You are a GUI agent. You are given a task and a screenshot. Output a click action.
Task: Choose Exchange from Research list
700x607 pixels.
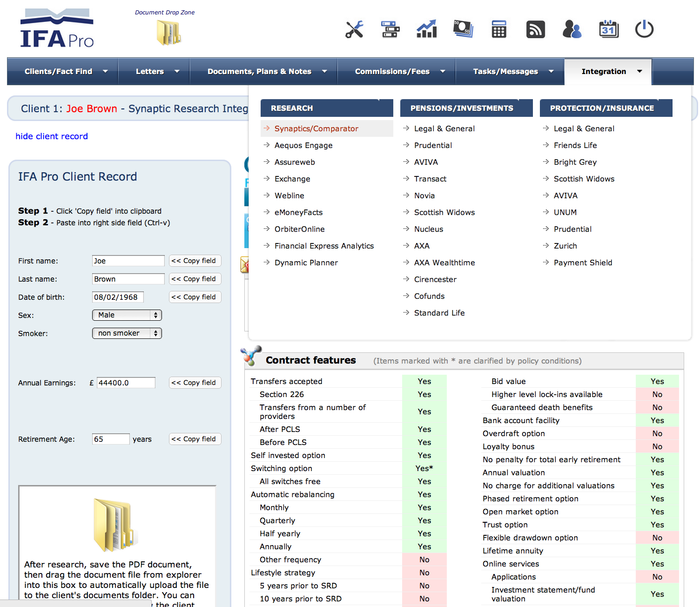click(292, 179)
